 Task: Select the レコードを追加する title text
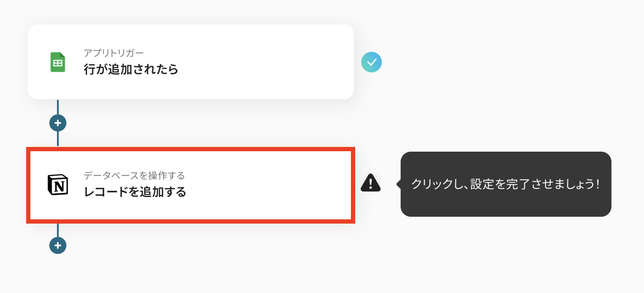click(135, 191)
